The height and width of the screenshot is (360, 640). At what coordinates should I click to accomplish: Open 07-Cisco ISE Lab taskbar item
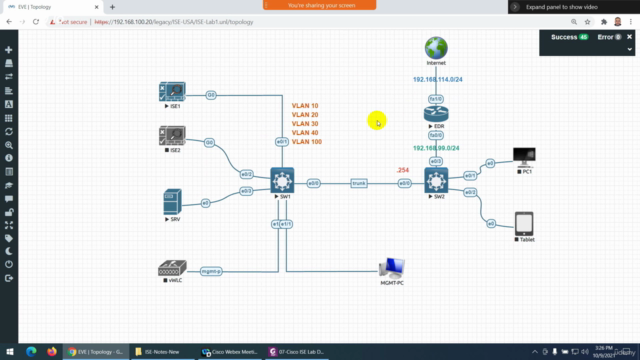(297, 351)
